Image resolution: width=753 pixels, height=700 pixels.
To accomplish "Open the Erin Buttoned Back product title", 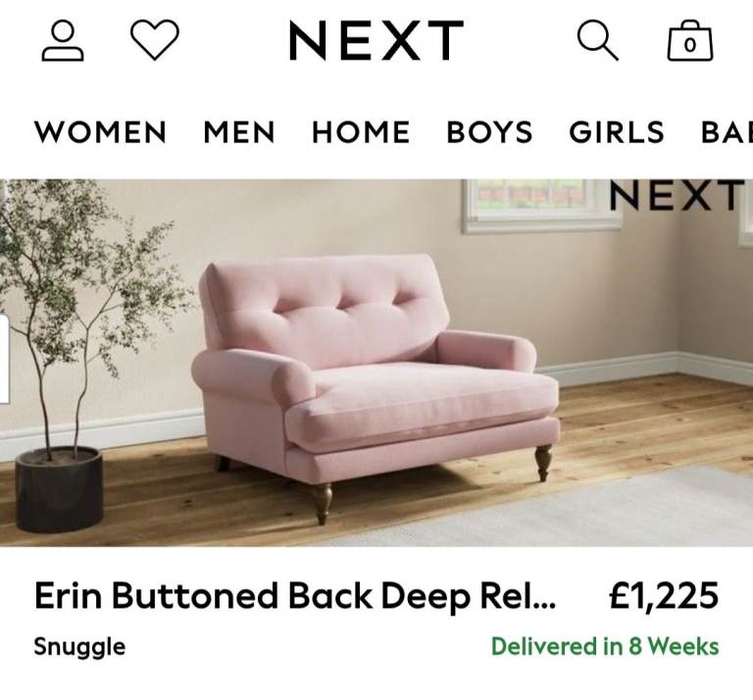I will pos(295,596).
